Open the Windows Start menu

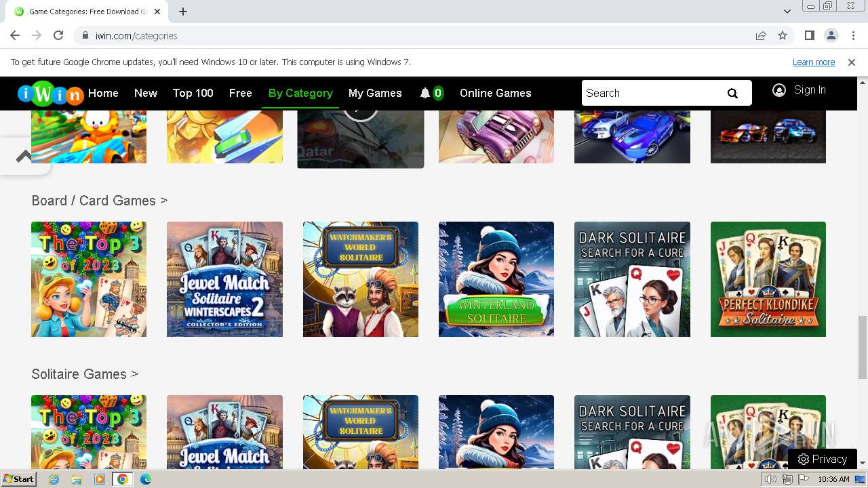18,479
